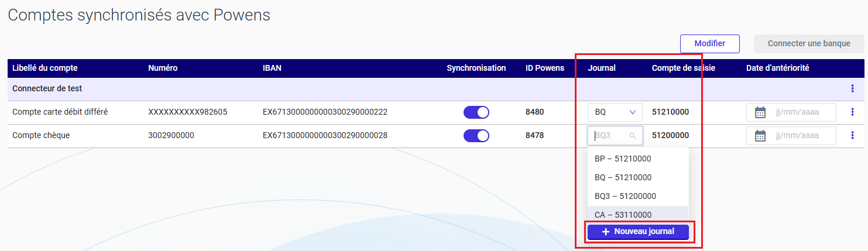Open the Compte carte débit différé three-dot menu
Image resolution: width=868 pixels, height=251 pixels.
[852, 112]
